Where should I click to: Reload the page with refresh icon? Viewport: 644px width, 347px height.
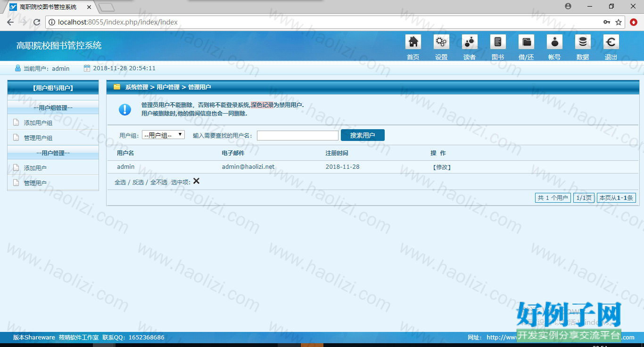(x=37, y=22)
